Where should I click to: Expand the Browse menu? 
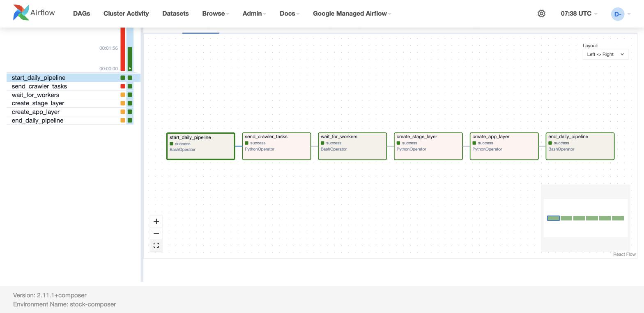coord(216,14)
